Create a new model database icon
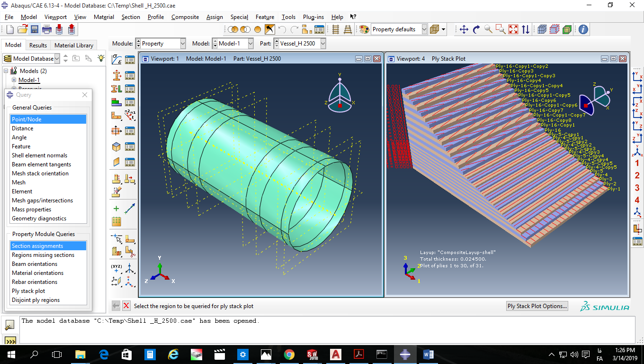Screen dimensions: 644x364 [x=10, y=29]
